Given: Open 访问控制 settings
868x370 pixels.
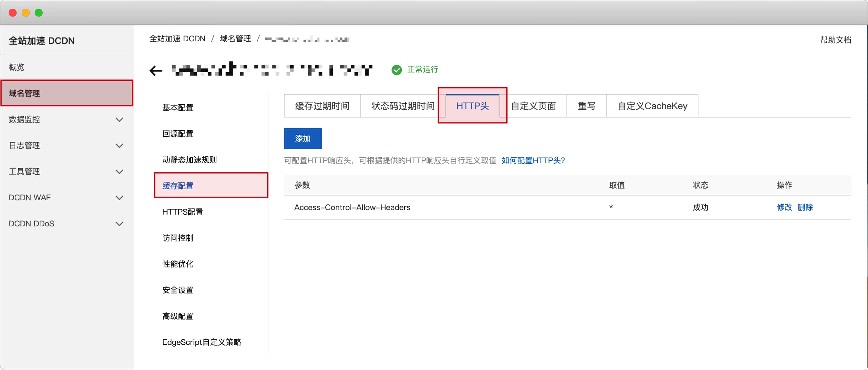Looking at the screenshot, I should click(x=178, y=238).
